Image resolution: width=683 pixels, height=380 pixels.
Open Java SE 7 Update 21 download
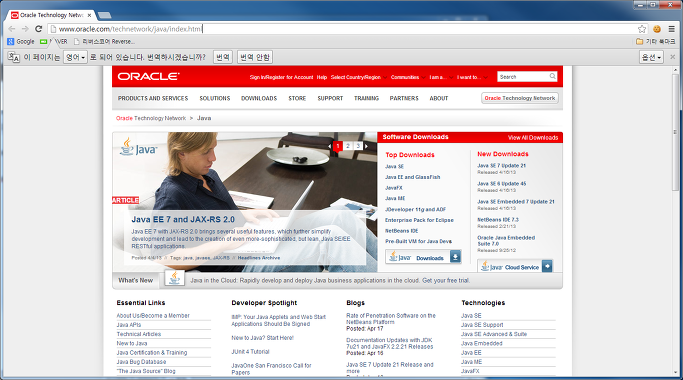[x=501, y=166]
